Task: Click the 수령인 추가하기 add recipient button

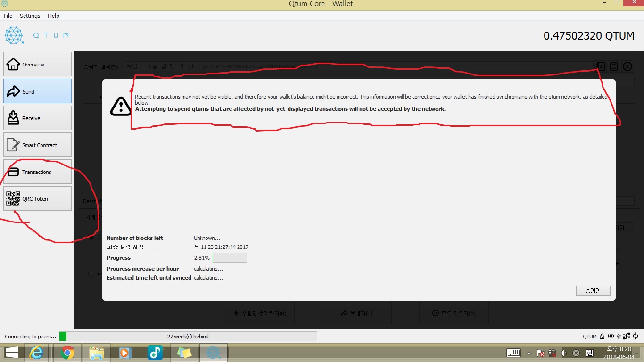Action: pos(260,313)
